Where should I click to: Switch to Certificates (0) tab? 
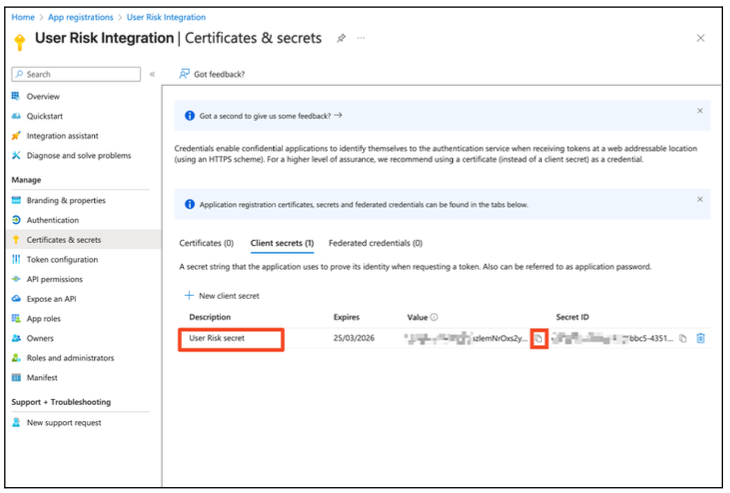(206, 243)
